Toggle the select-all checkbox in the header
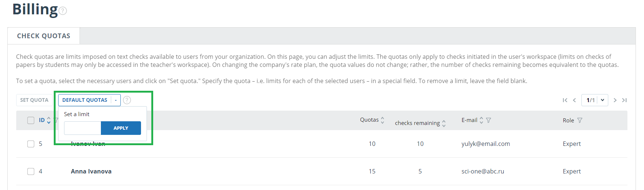 31,121
